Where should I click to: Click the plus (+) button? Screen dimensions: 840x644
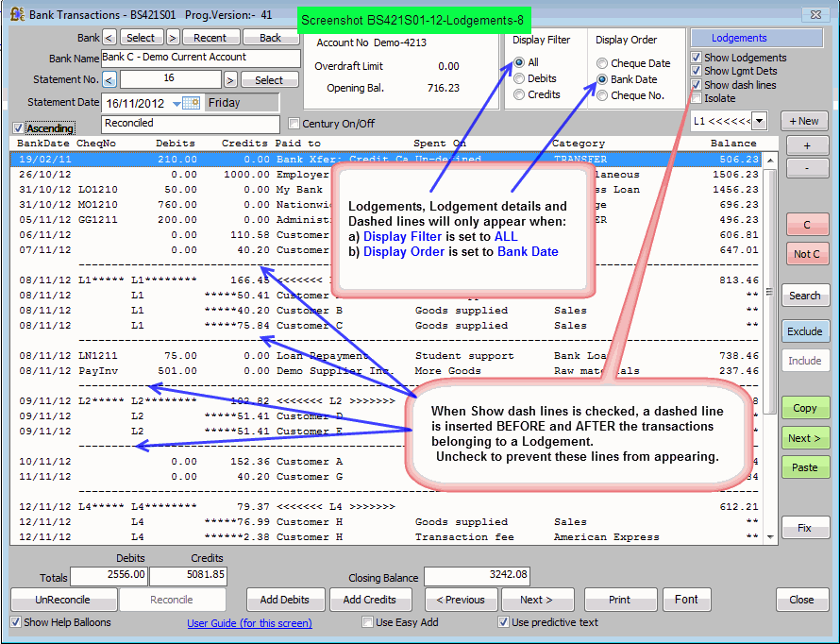[x=807, y=145]
